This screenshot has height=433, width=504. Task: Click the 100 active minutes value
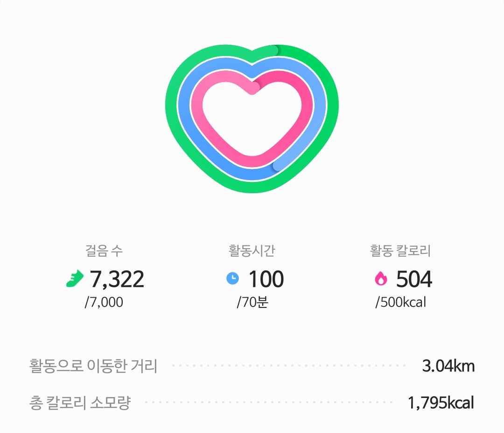click(266, 279)
